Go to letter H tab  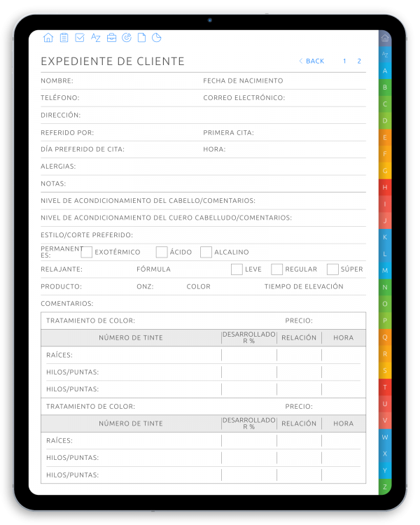pos(385,188)
